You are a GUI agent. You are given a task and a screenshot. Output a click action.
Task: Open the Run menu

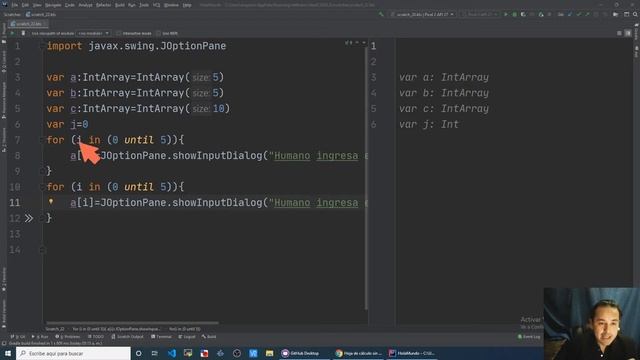coord(131,5)
